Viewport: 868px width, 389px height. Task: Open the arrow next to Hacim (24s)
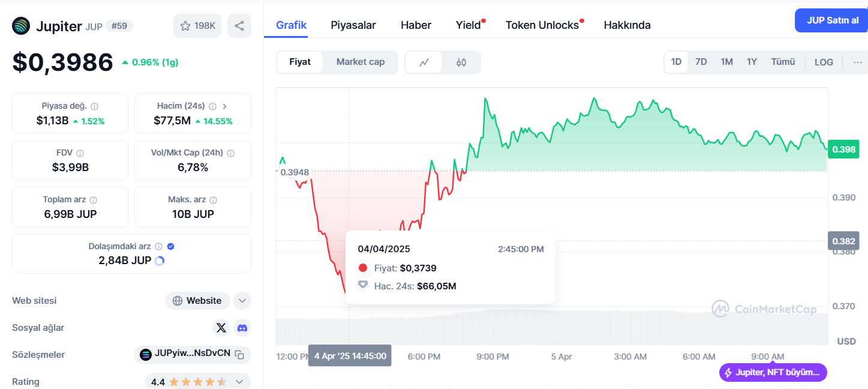(x=225, y=106)
